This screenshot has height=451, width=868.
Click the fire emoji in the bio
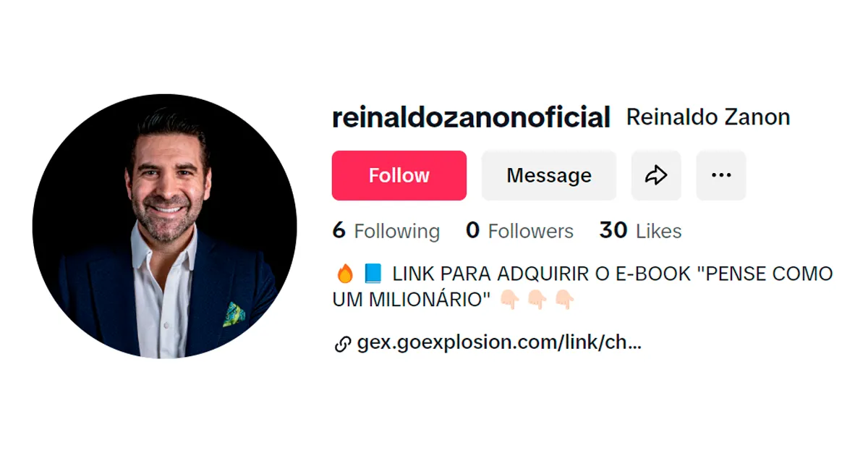click(345, 274)
